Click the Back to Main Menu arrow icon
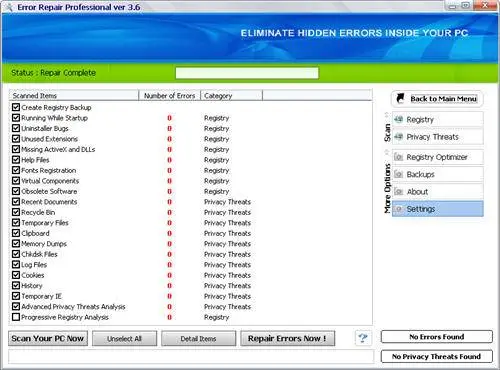This screenshot has width=500, height=370. pyautogui.click(x=400, y=98)
